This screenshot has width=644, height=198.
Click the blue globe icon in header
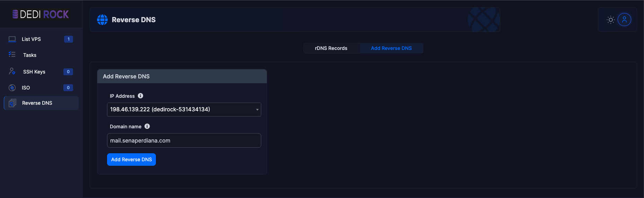click(x=102, y=20)
